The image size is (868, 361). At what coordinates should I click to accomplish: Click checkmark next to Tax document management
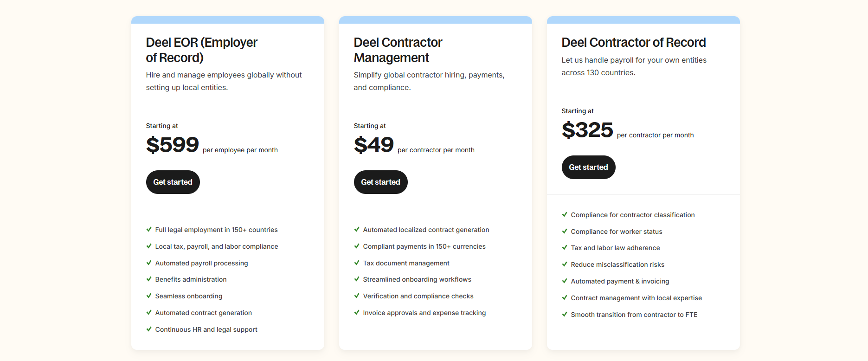(357, 263)
